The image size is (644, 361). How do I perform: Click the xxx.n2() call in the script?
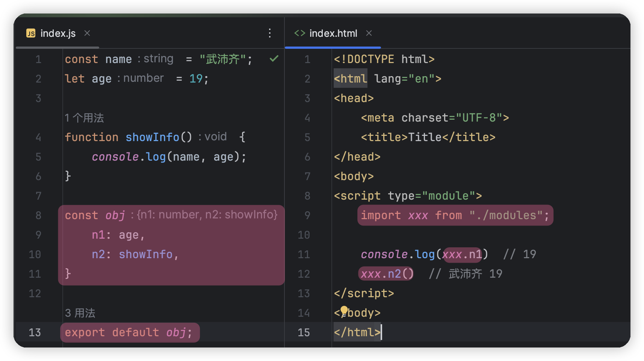click(387, 274)
